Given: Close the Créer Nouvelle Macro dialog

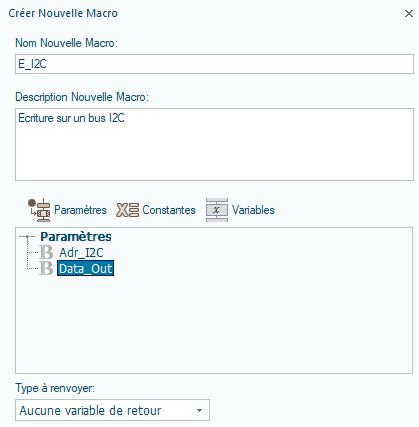Looking at the screenshot, I should coord(409,13).
